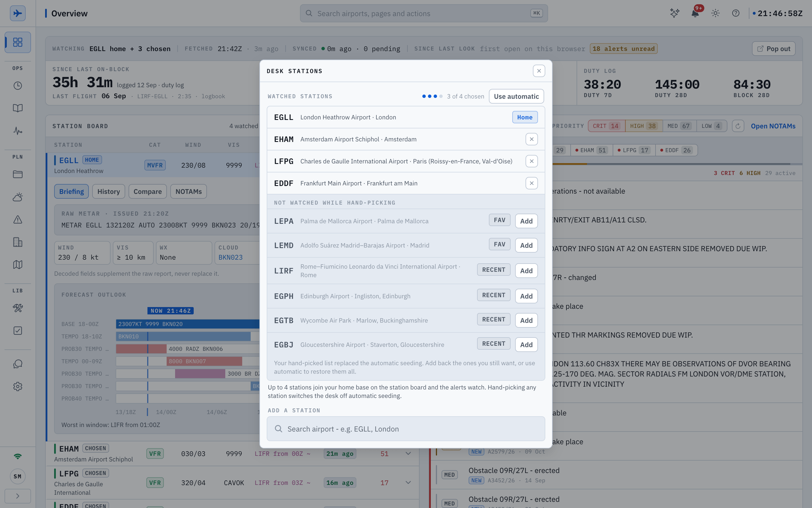The image size is (812, 508).
Task: Toggle the CRIT 14 priority filter
Action: click(x=606, y=126)
